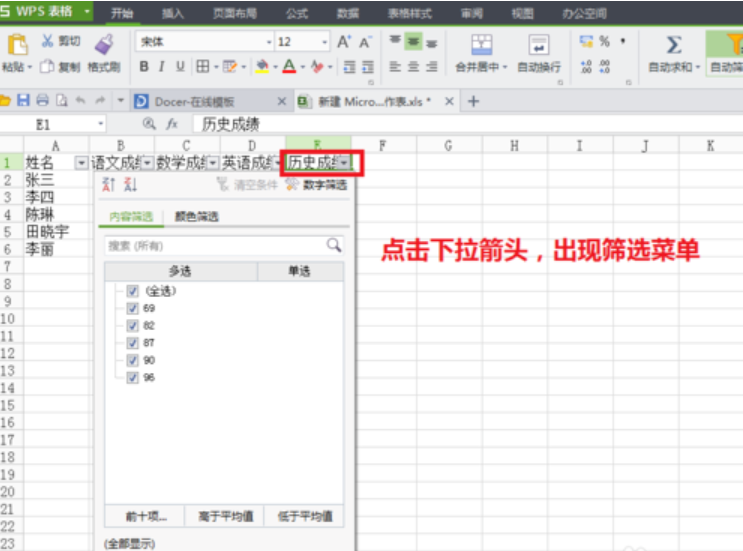743x551 pixels.
Task: Click the 高于平均值 above average button
Action: [x=224, y=517]
